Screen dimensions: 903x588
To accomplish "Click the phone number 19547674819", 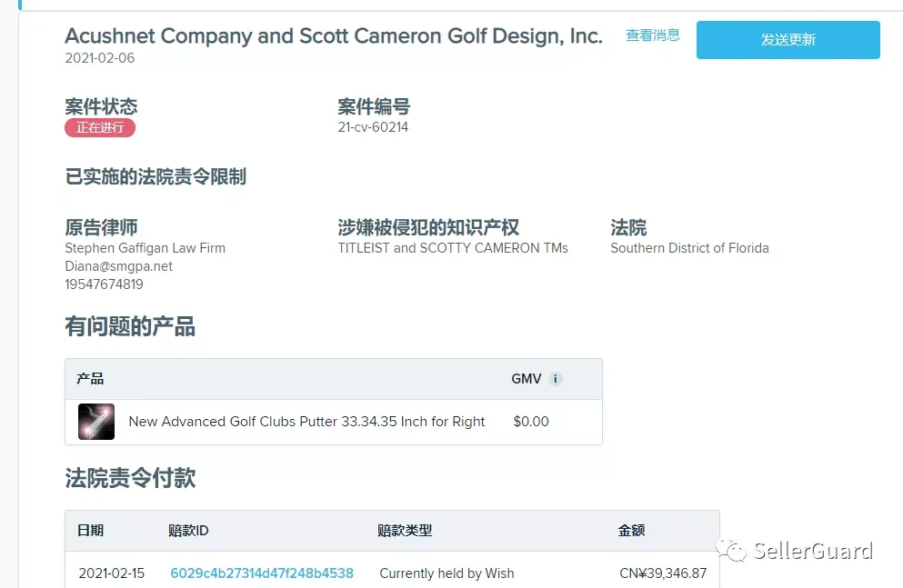I will coord(105,284).
